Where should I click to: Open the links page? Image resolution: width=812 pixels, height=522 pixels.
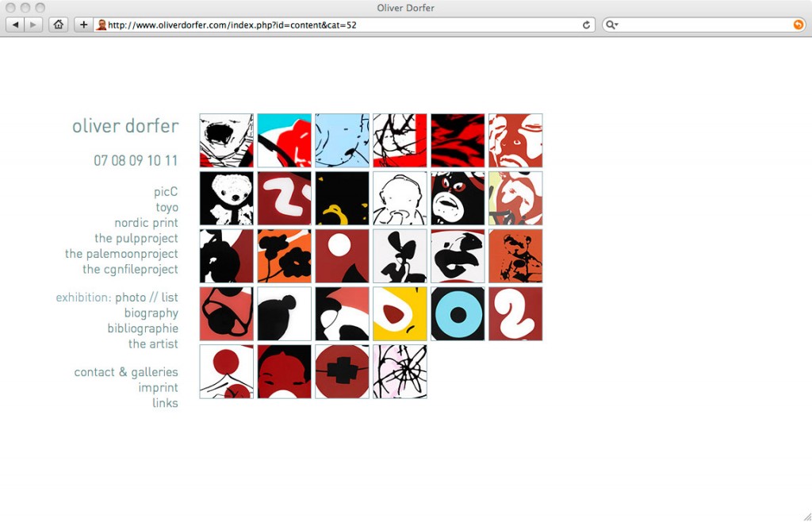165,403
